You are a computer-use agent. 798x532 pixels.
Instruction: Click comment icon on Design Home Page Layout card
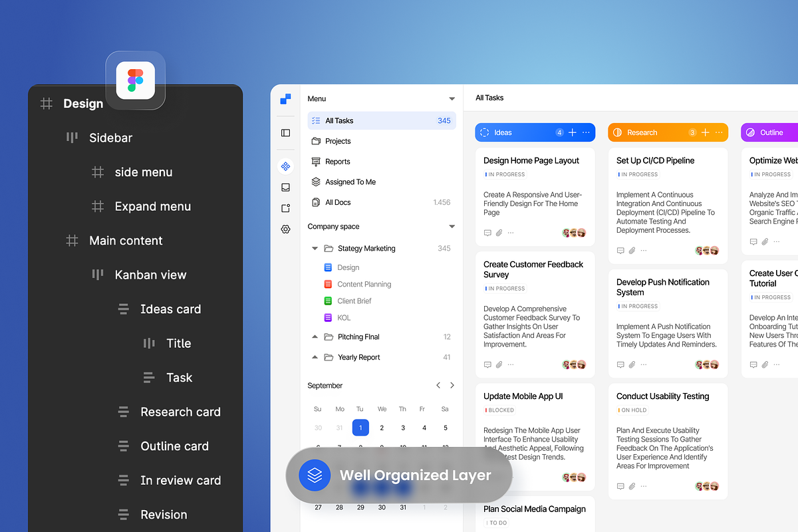[x=487, y=233]
